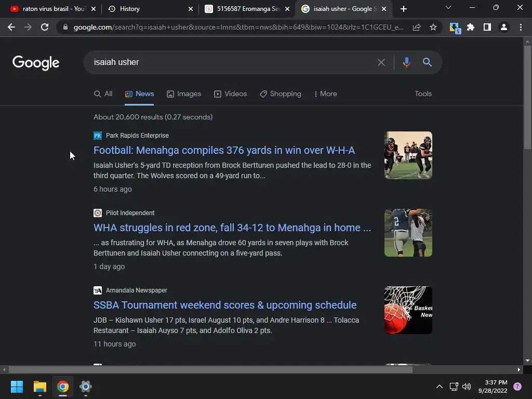Click the Chrome taskbar icon
532x399 pixels.
click(63, 387)
